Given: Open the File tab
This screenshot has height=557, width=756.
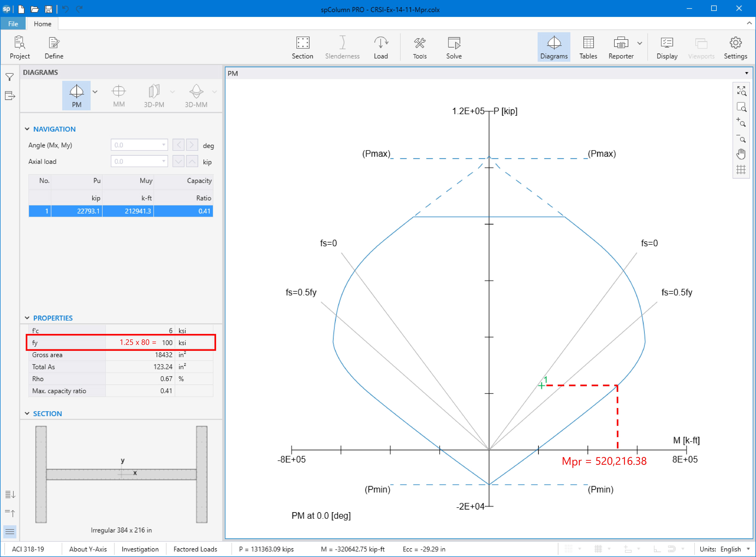Looking at the screenshot, I should pyautogui.click(x=13, y=24).
